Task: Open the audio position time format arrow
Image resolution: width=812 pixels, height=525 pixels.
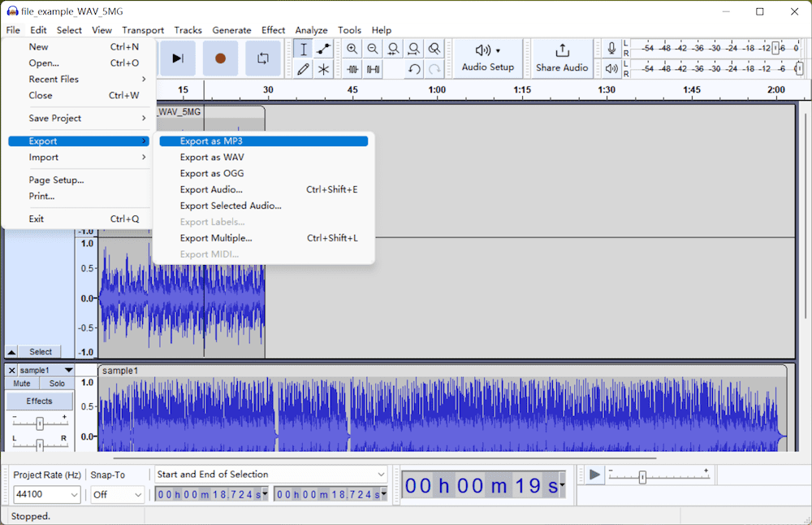Action: 563,485
